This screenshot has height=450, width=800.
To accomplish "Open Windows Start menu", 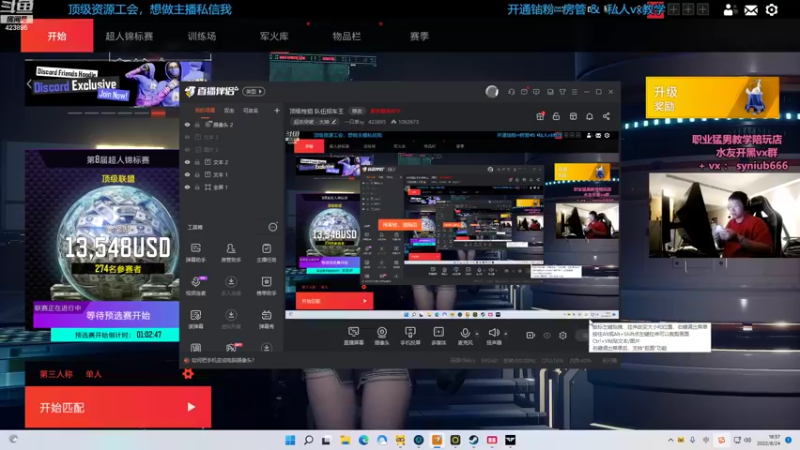I will click(290, 440).
